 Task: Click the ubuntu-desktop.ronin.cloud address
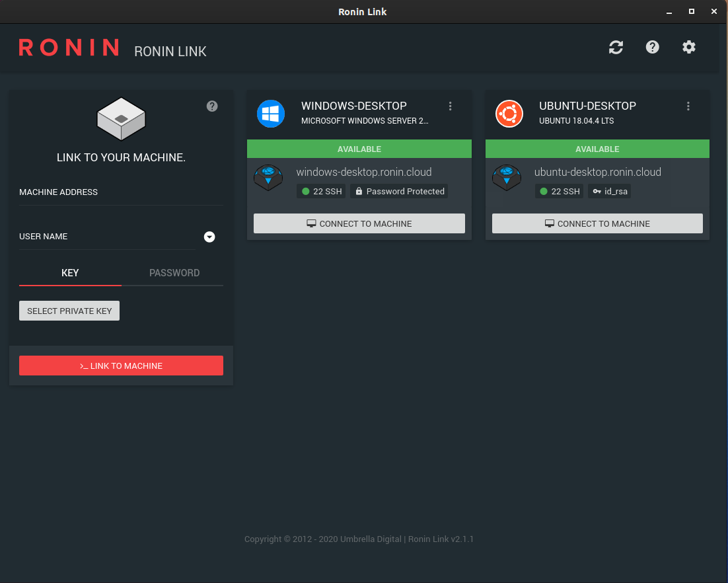(598, 172)
